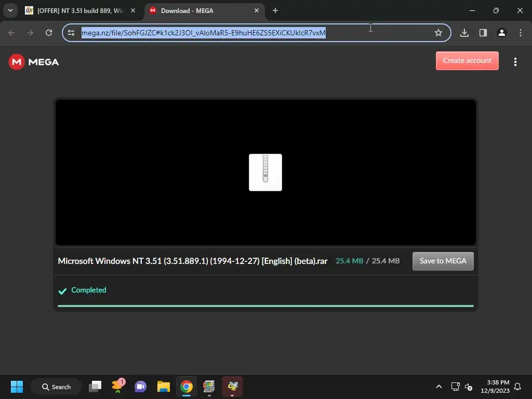The height and width of the screenshot is (399, 532).
Task: Open Chrome profile menu
Action: click(502, 33)
